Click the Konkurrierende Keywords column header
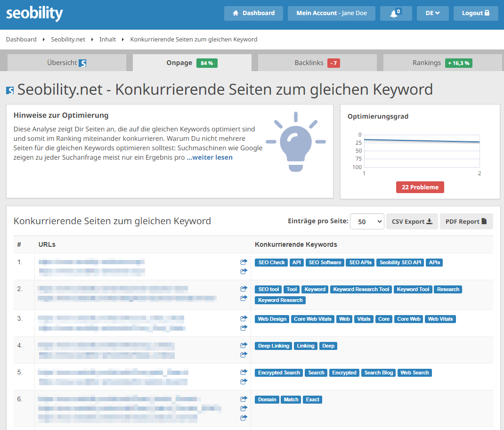The width and height of the screenshot is (504, 430). (x=296, y=244)
